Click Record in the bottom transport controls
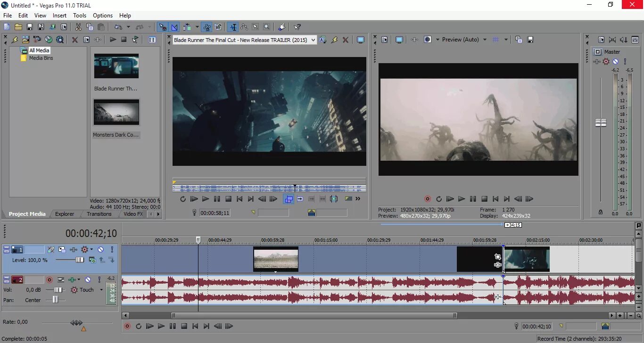The width and height of the screenshot is (644, 343). [x=127, y=326]
